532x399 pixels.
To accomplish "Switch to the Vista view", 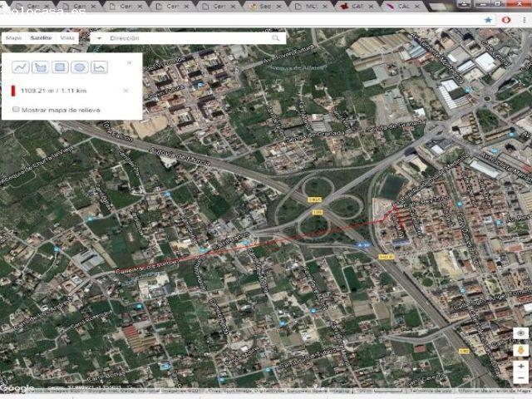I will click(x=67, y=38).
